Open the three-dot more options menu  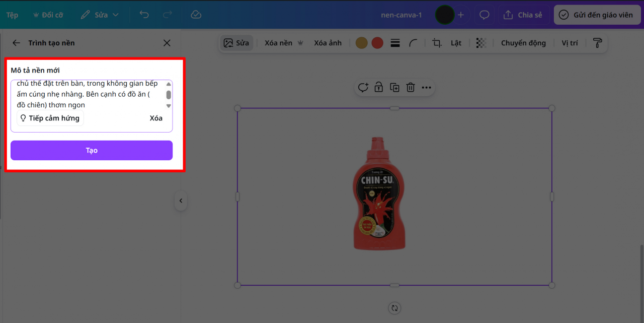pos(426,88)
